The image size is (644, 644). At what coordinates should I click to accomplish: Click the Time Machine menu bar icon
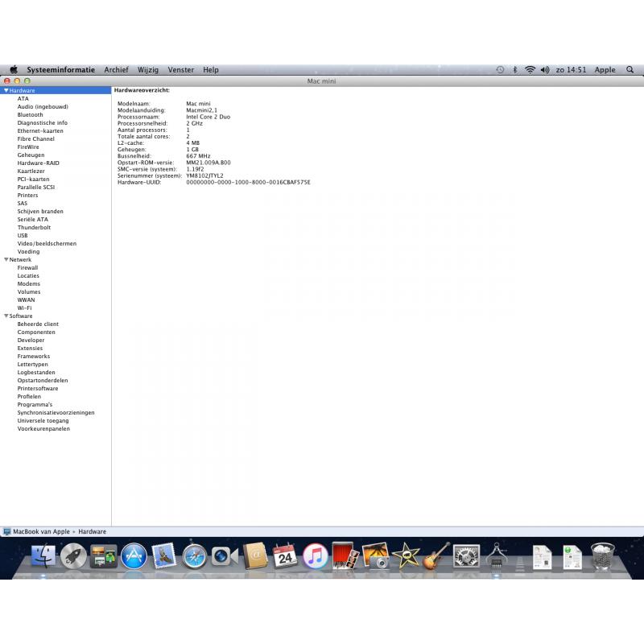coord(500,70)
